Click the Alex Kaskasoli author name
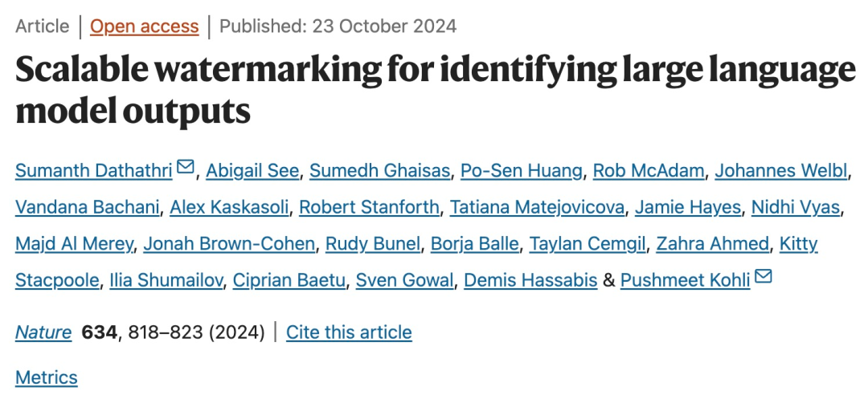This screenshot has height=407, width=868. click(x=229, y=207)
